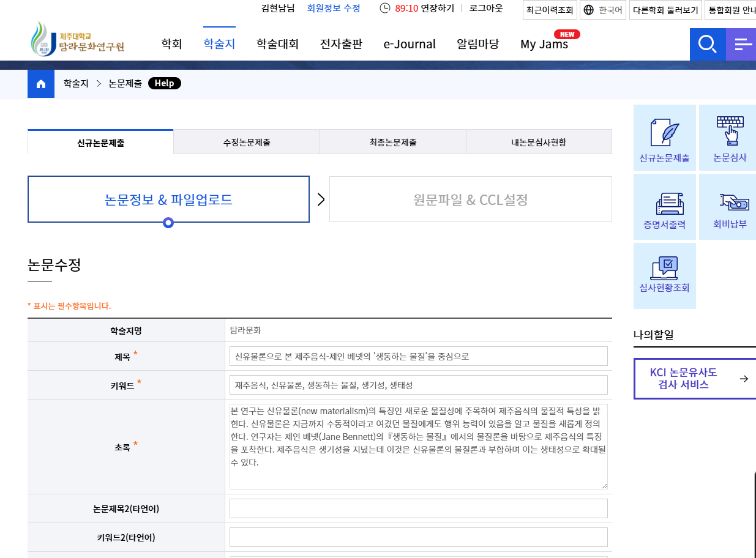Open the My Jams menu

544,44
